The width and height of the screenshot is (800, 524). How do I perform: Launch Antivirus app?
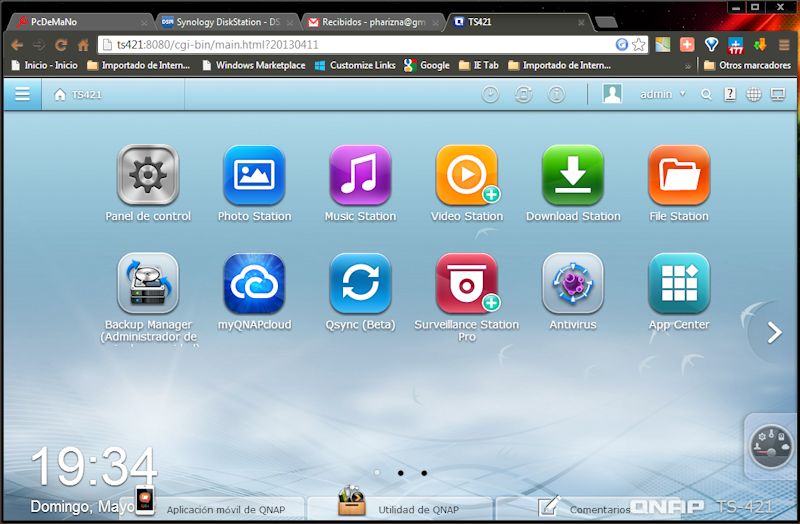click(573, 283)
